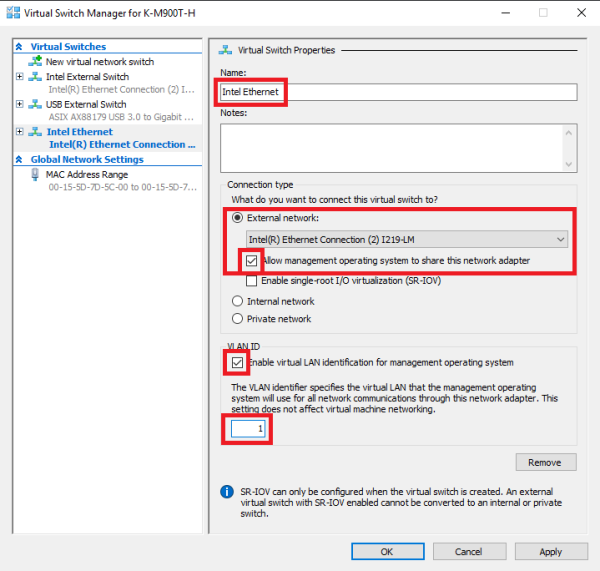Screen dimensions: 600x571
Task: Click the Virtual Switch Properties header icon
Action: (x=225, y=50)
